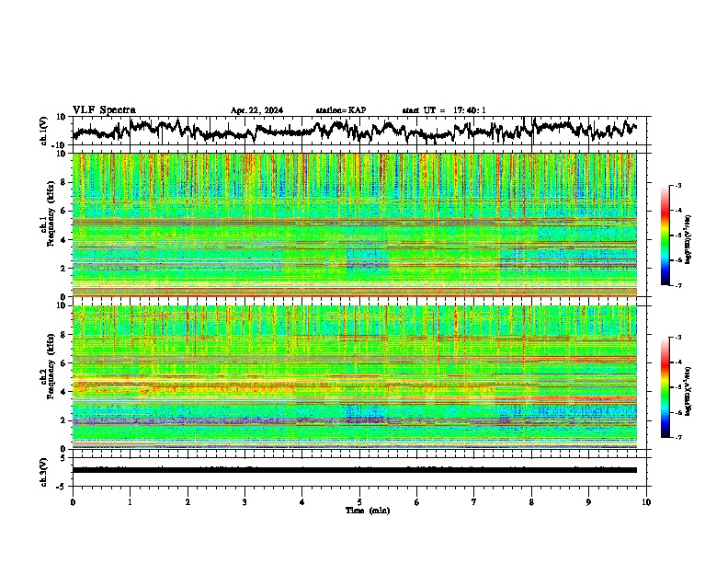Click the "-7" label on upper colorbar
The height and width of the screenshot is (563, 728).
point(677,285)
